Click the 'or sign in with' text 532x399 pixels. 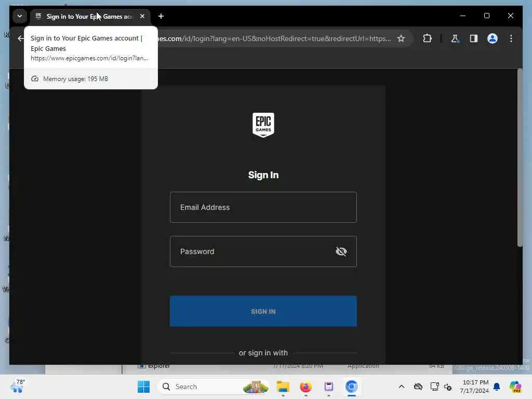[263, 353]
